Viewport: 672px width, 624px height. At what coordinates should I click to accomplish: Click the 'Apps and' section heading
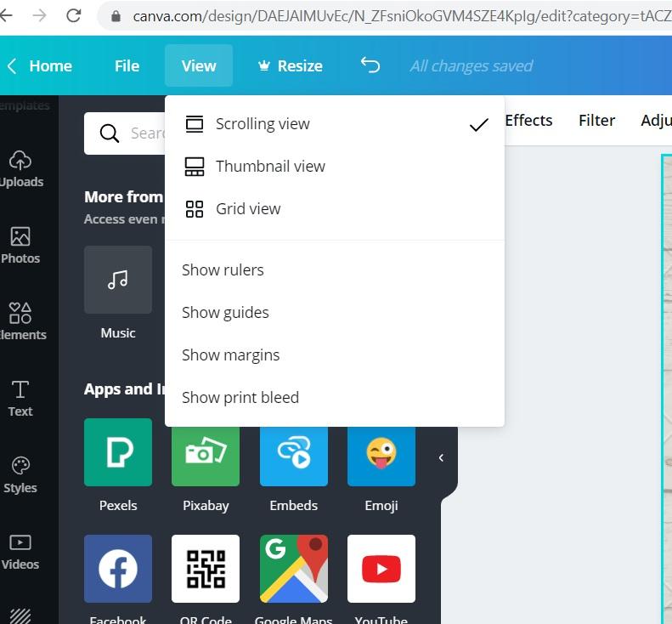tap(124, 389)
